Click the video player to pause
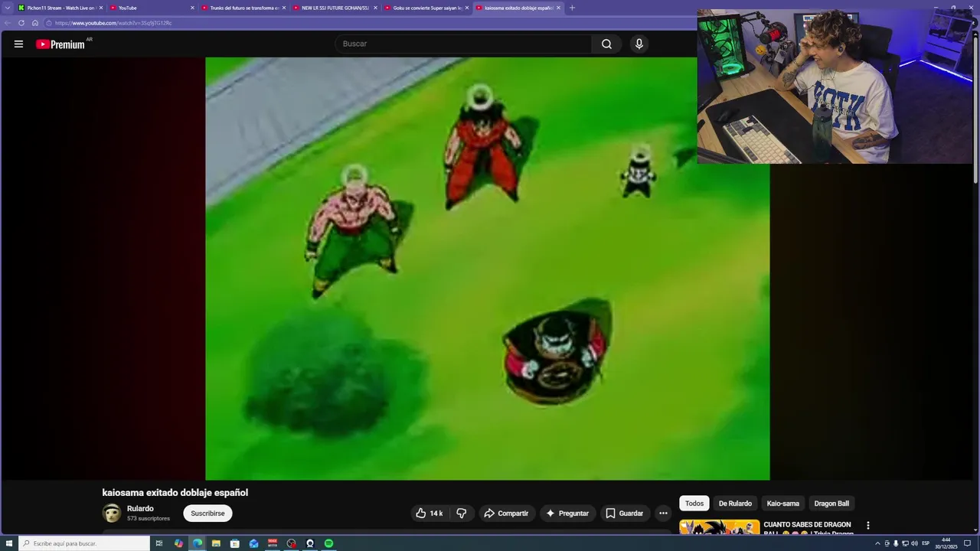Image resolution: width=980 pixels, height=551 pixels. coord(487,269)
